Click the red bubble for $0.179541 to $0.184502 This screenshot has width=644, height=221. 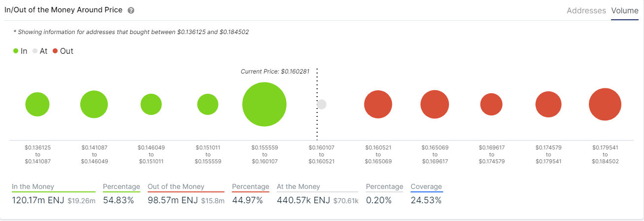pos(605,105)
